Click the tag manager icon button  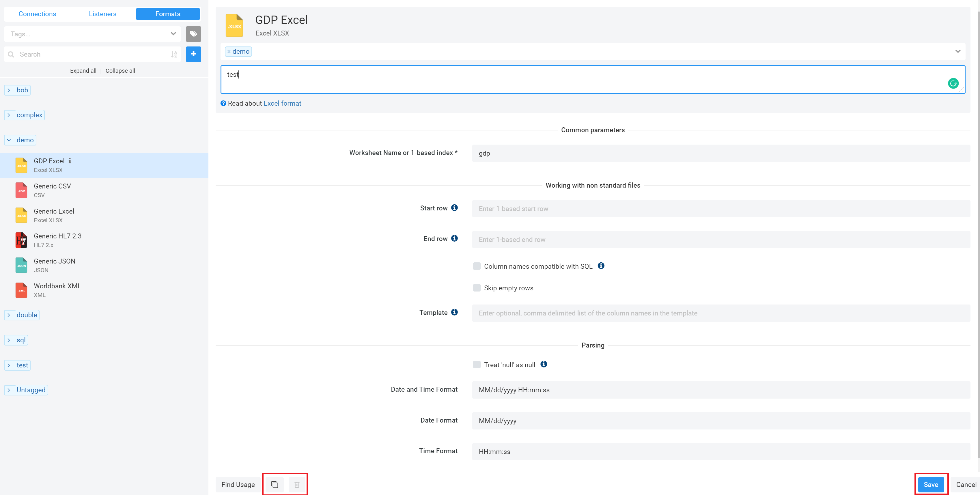(193, 34)
